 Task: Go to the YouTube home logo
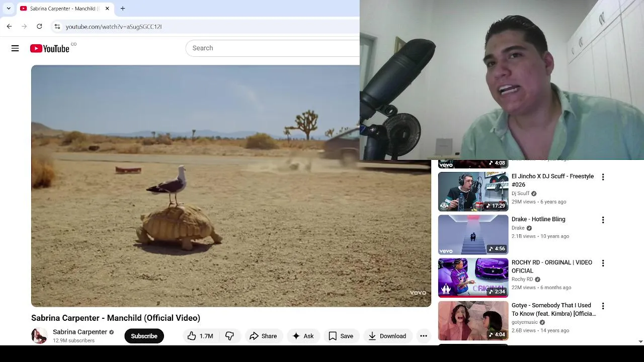point(50,48)
